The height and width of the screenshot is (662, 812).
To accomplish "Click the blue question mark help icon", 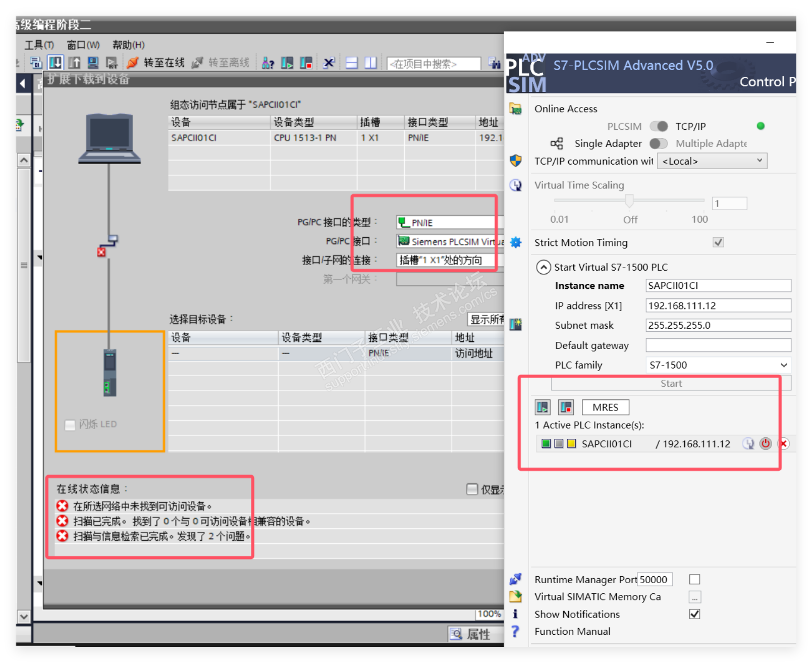I will [x=515, y=631].
